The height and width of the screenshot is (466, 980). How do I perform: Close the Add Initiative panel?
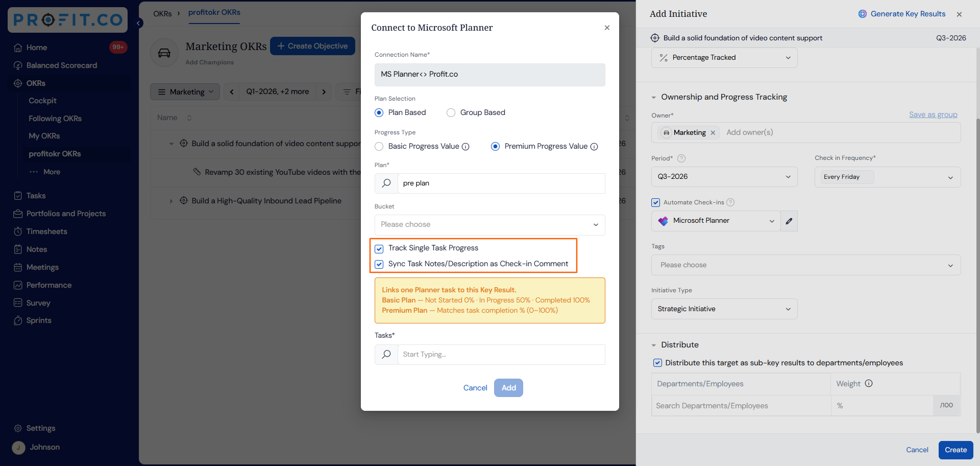coord(959,14)
